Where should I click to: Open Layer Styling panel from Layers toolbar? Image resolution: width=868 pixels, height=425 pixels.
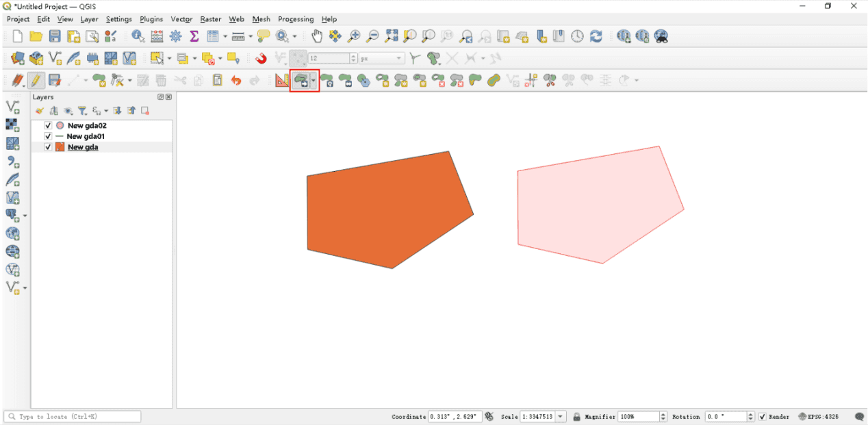pos(40,110)
